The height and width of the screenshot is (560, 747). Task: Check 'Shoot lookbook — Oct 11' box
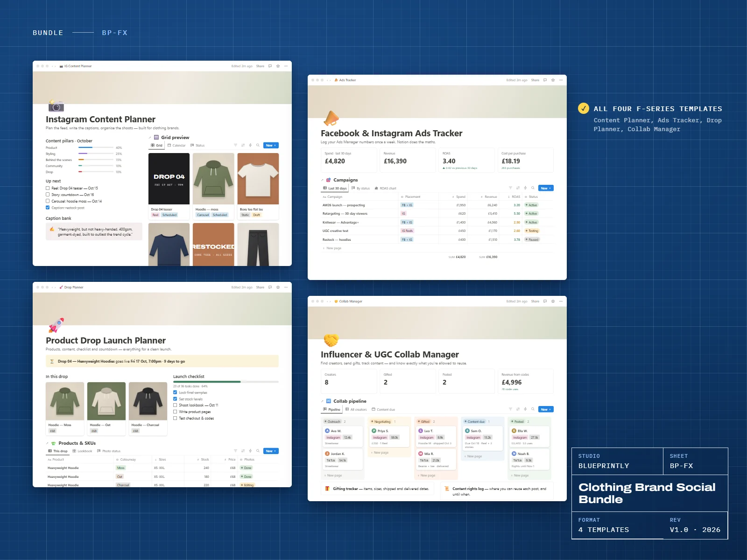tap(175, 405)
